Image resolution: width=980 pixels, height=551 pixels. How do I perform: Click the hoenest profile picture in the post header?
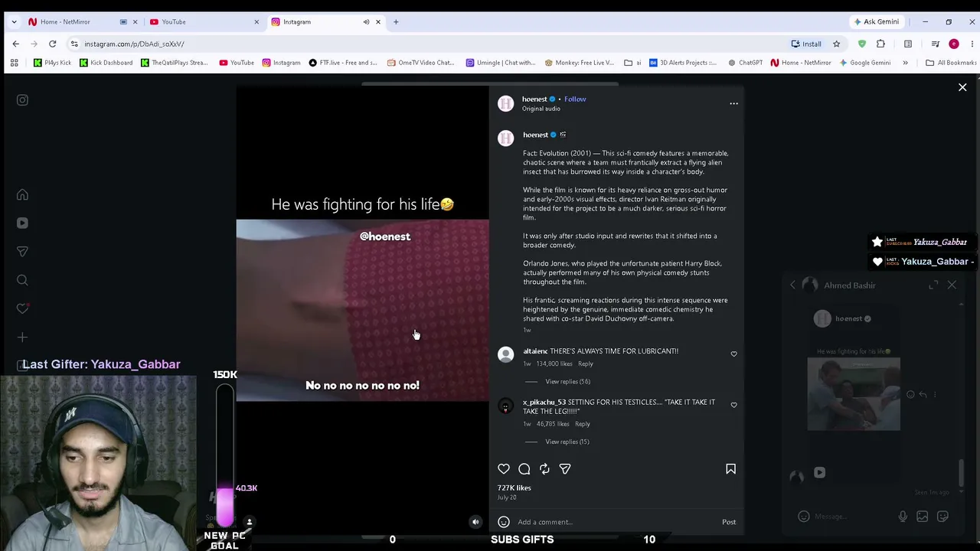tap(505, 103)
